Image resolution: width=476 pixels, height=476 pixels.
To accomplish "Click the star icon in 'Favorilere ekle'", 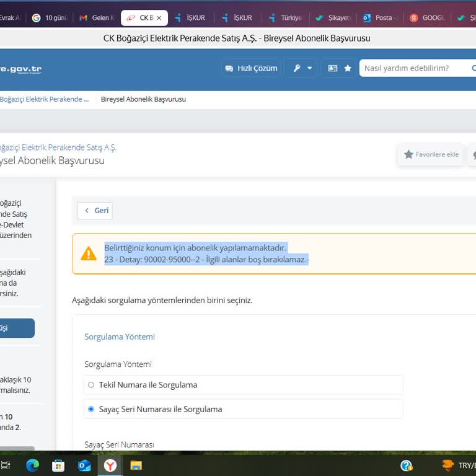I will (x=408, y=154).
